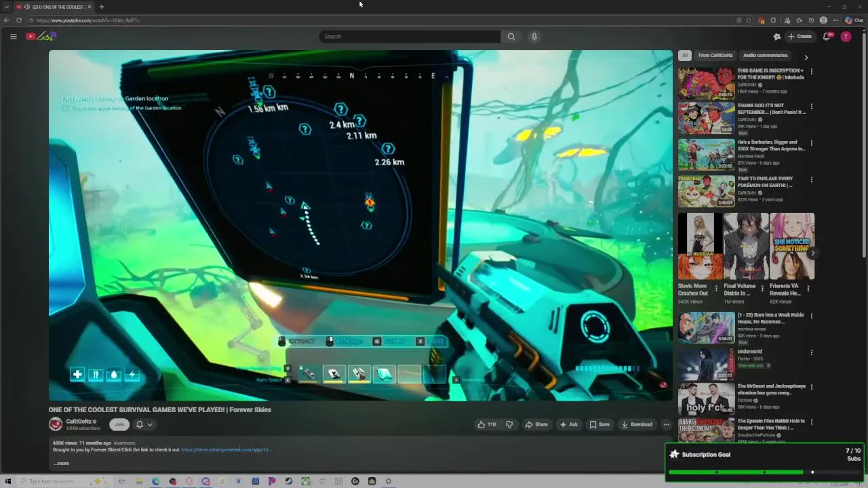Click the YouTube search magnifier button
This screenshot has width=868, height=488.
coord(511,37)
